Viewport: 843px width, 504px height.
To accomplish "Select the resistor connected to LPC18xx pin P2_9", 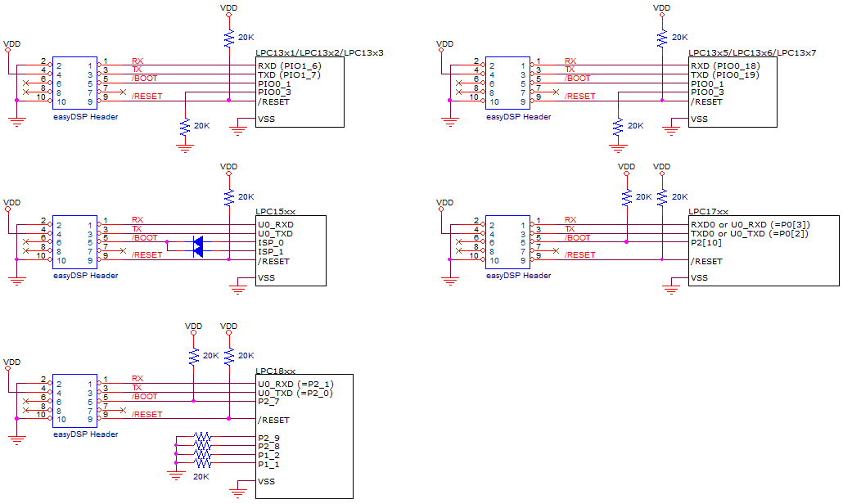I will [201, 438].
